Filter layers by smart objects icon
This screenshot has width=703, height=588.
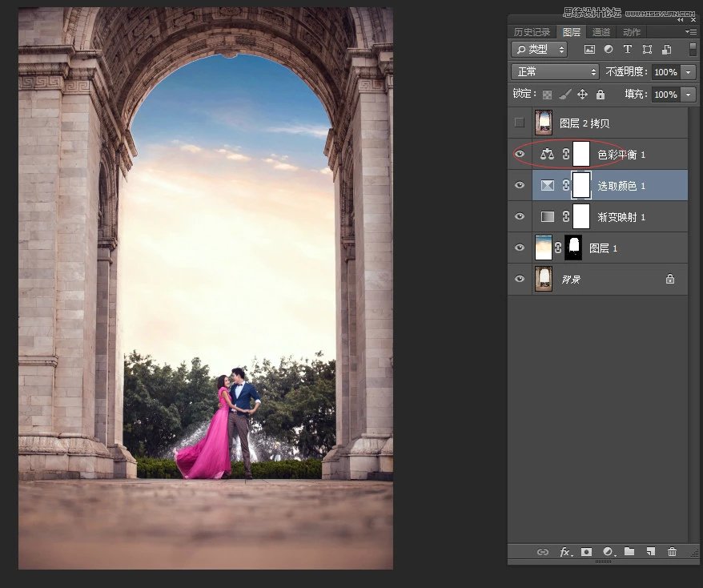point(667,50)
